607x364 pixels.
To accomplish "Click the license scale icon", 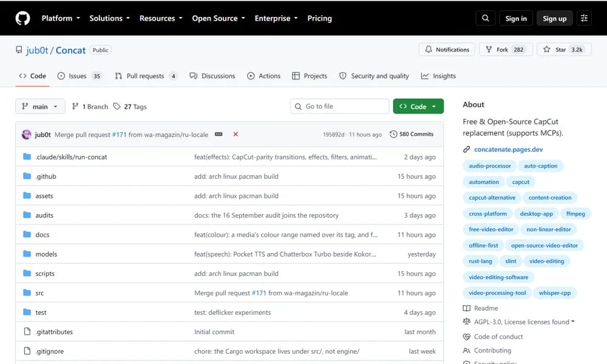I will (x=466, y=322).
